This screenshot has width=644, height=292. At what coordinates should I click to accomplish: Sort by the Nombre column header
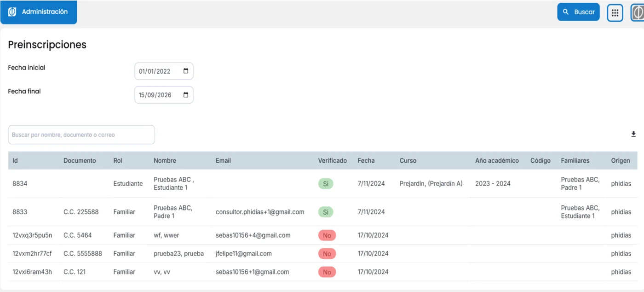pyautogui.click(x=165, y=161)
